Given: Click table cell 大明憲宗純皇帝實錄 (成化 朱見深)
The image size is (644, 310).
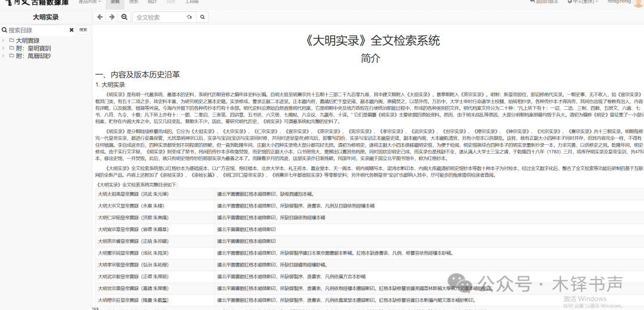Looking at the screenshot, I should tap(155, 253).
